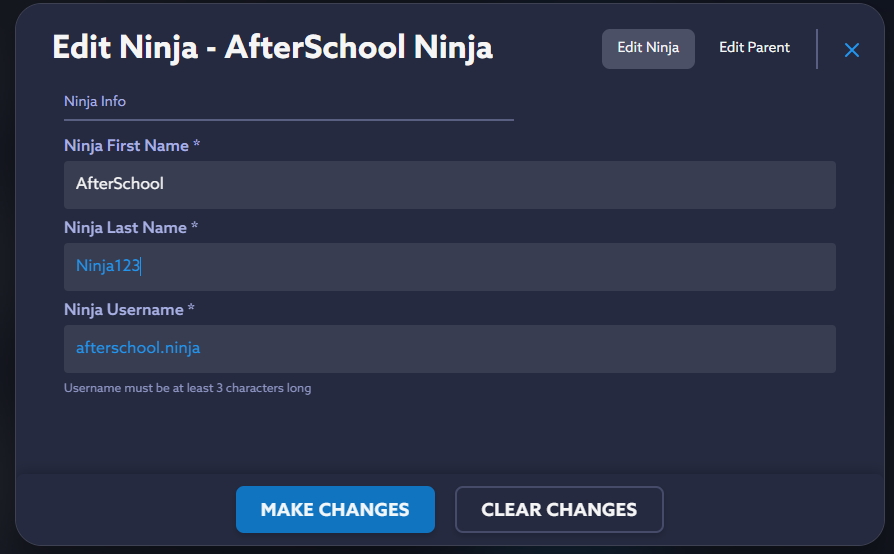Select the Edit Ninja tab
Viewport: 894px width, 554px height.
click(648, 48)
